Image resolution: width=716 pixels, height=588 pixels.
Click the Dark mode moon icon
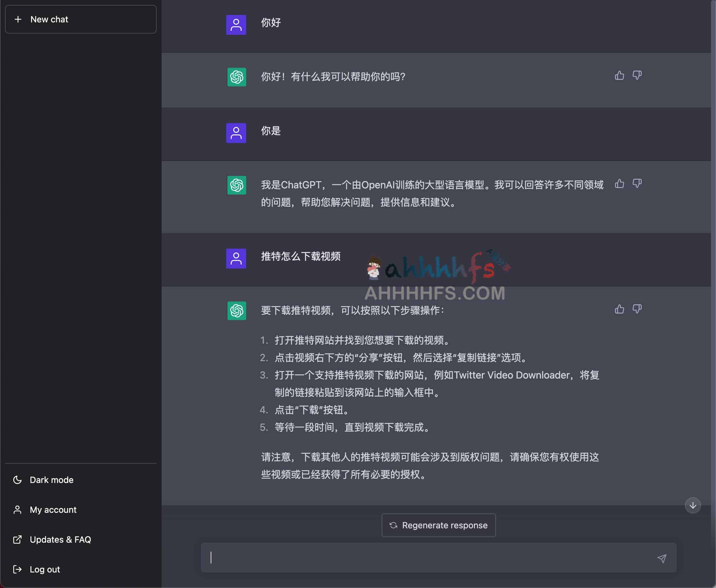pos(17,479)
